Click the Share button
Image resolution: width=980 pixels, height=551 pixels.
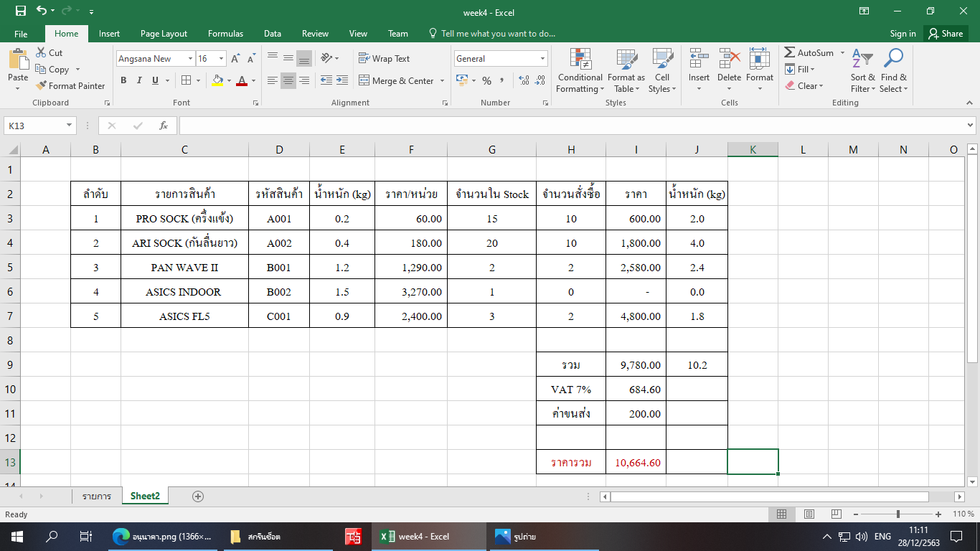tap(945, 34)
